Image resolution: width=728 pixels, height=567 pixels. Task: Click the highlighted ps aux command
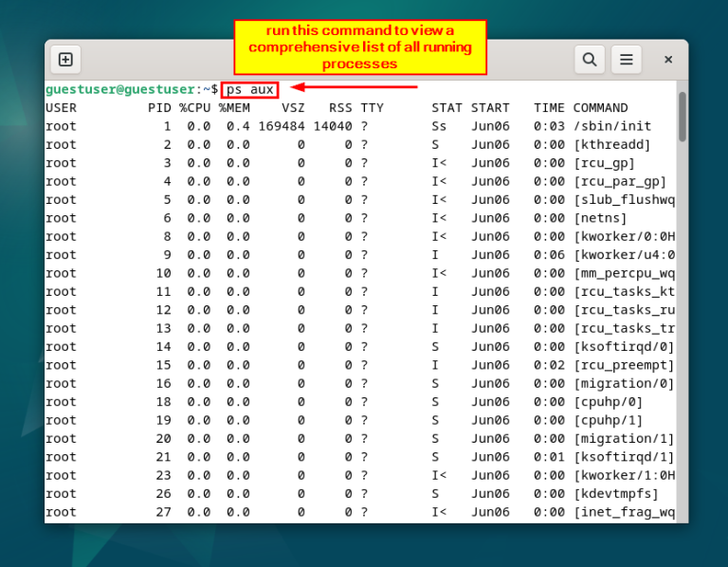250,89
